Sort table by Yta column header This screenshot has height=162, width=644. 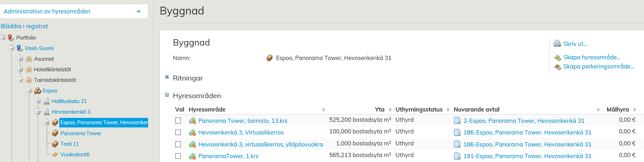pyautogui.click(x=379, y=109)
